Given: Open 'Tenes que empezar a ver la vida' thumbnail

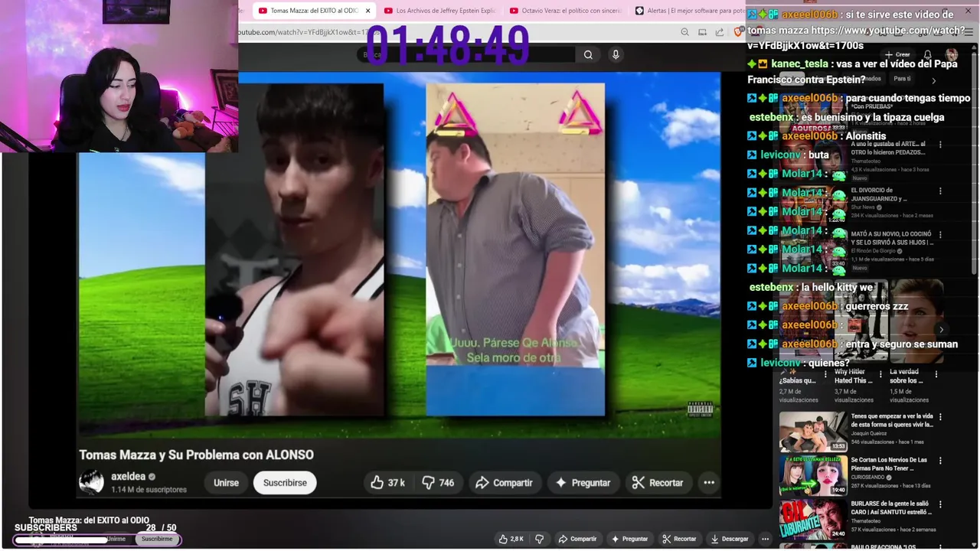Looking at the screenshot, I should point(813,432).
